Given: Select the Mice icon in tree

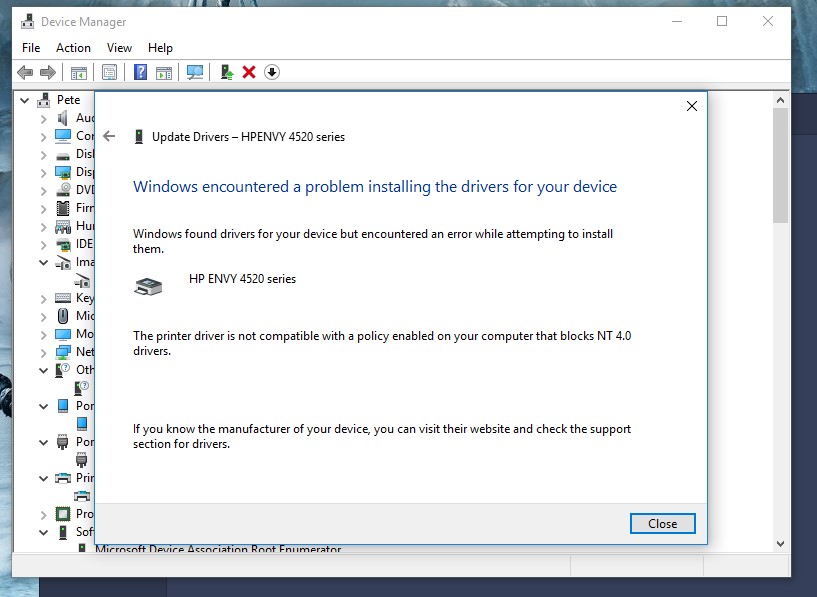Looking at the screenshot, I should [63, 316].
